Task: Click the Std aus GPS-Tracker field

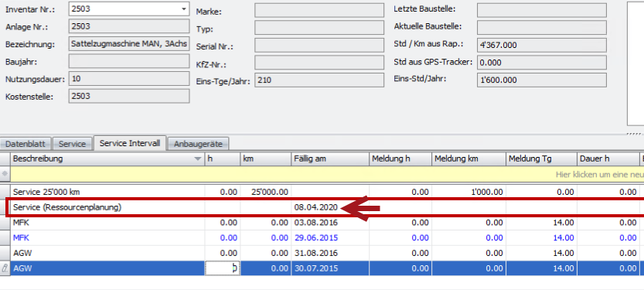Action: tap(542, 63)
